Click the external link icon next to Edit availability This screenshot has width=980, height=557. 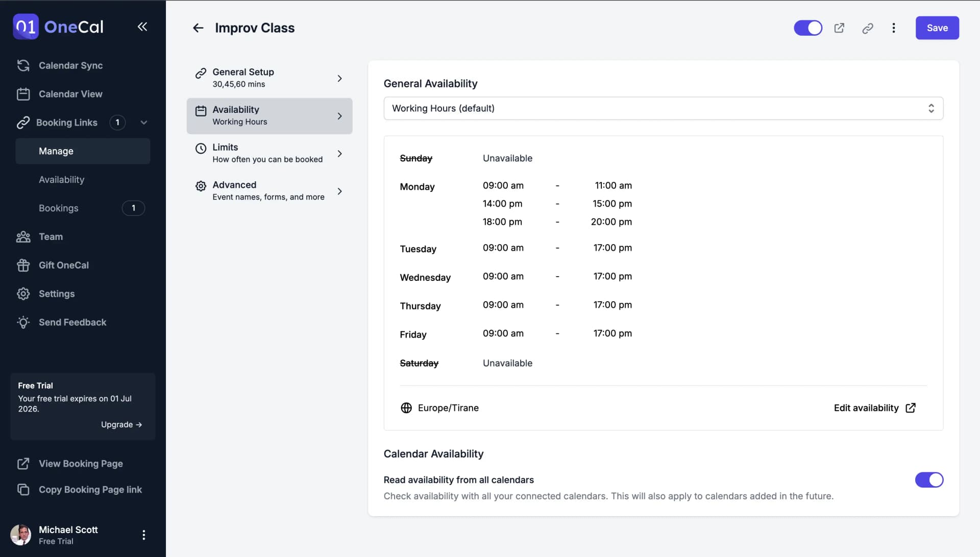(x=911, y=407)
